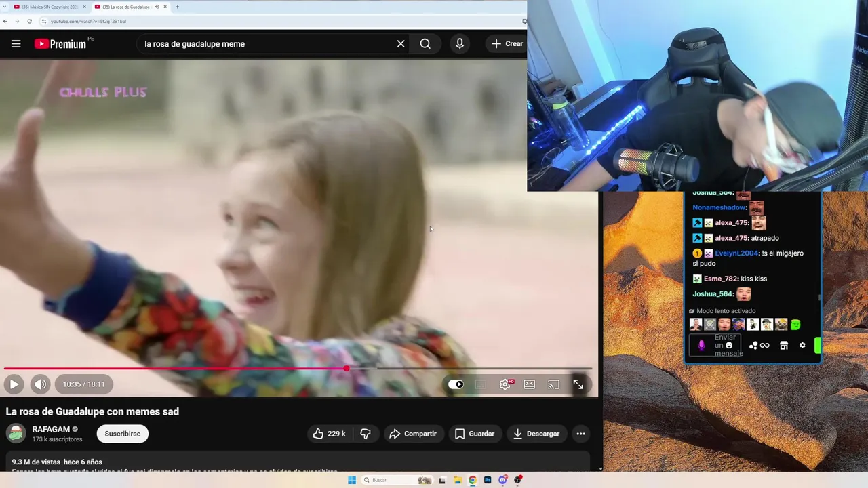
Task: Grab the chat panel scrollbar
Action: tap(820, 298)
